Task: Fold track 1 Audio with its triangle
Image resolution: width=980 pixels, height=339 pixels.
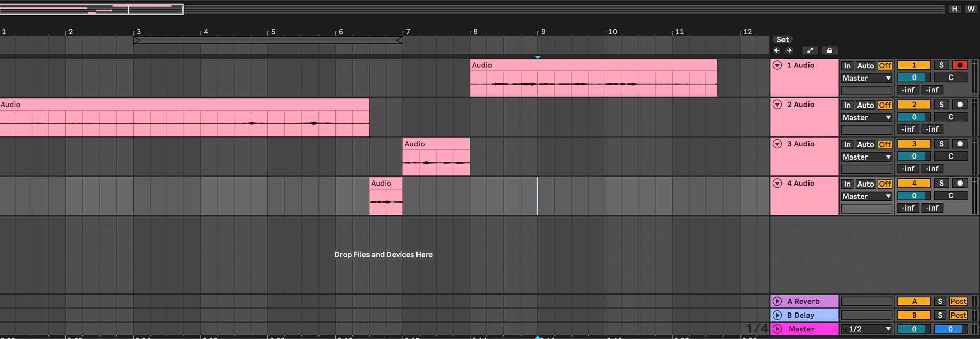Action: (x=777, y=65)
